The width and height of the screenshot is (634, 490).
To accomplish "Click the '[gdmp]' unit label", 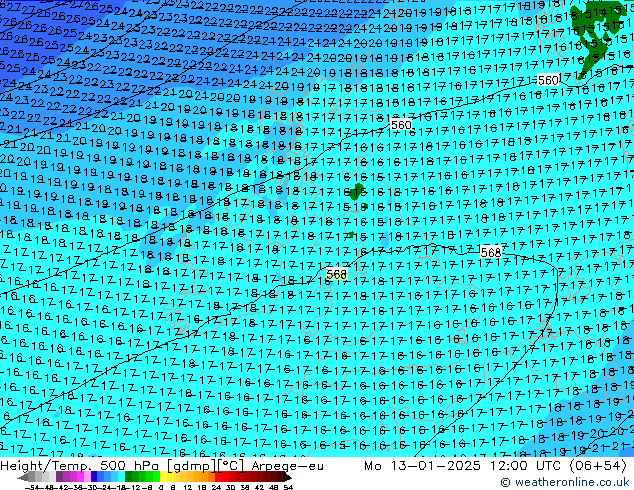I will click(192, 466).
